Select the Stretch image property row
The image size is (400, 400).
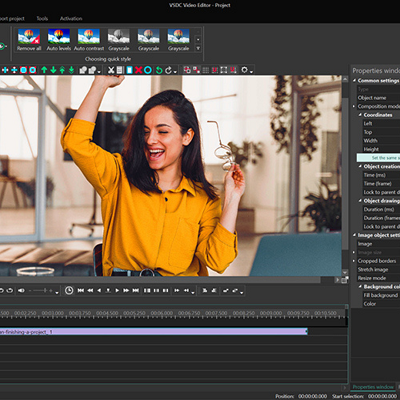click(x=378, y=269)
